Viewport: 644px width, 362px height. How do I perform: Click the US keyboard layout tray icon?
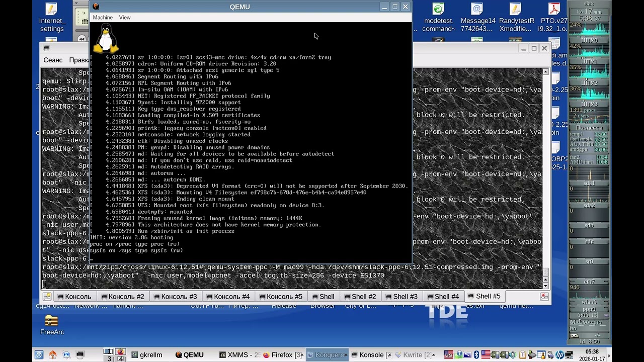point(449,355)
